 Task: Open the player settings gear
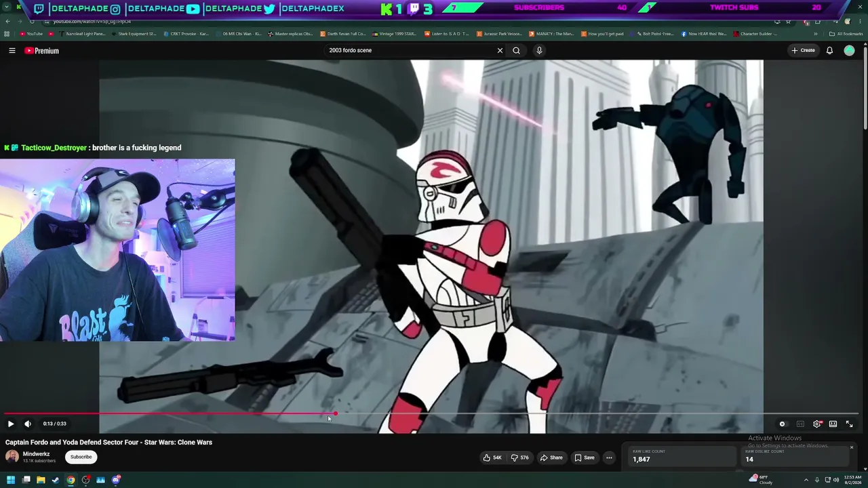817,424
